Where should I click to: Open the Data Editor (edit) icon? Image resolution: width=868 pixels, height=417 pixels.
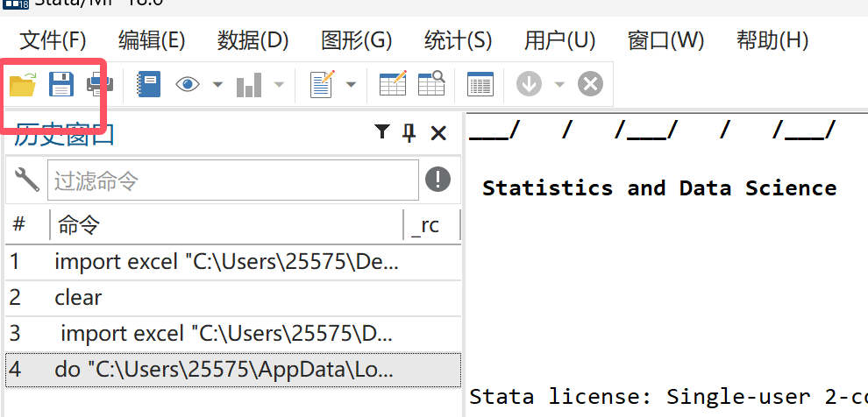393,83
